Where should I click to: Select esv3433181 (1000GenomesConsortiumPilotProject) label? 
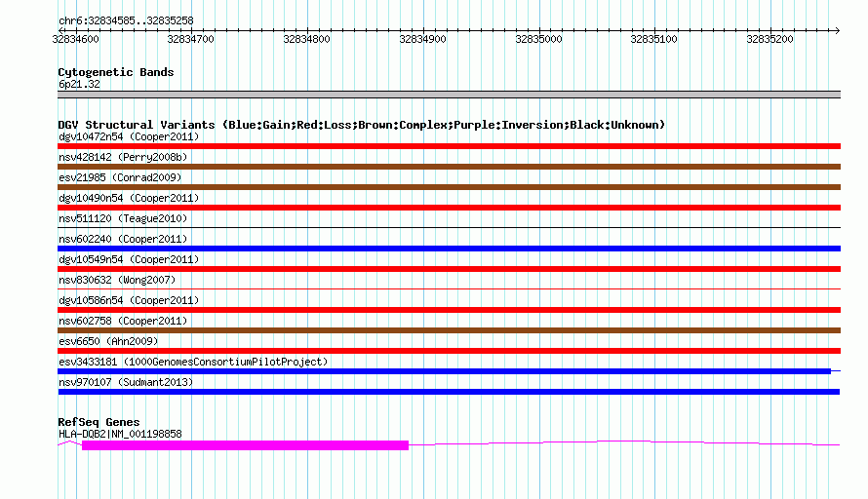(193, 362)
